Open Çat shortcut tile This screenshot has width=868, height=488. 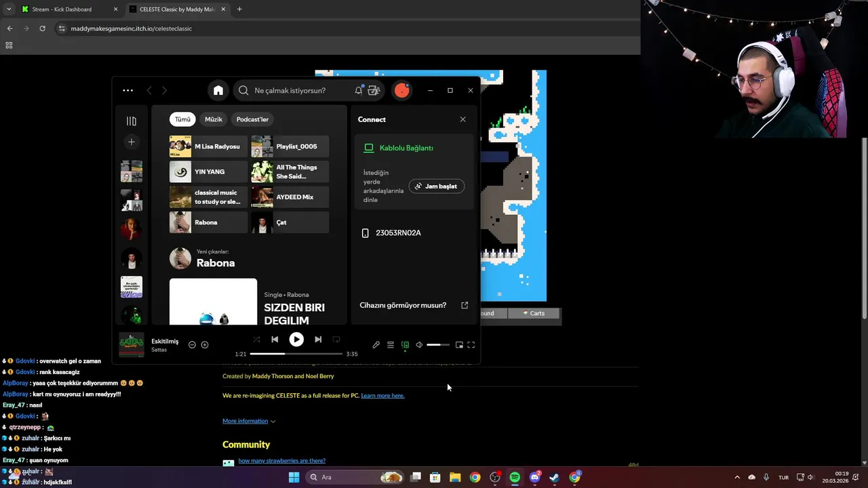(290, 222)
